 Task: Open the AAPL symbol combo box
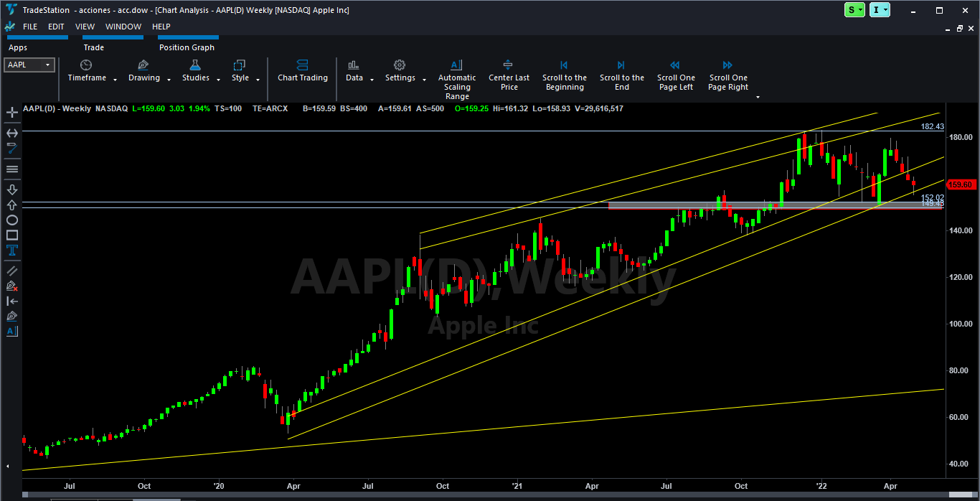click(x=29, y=65)
